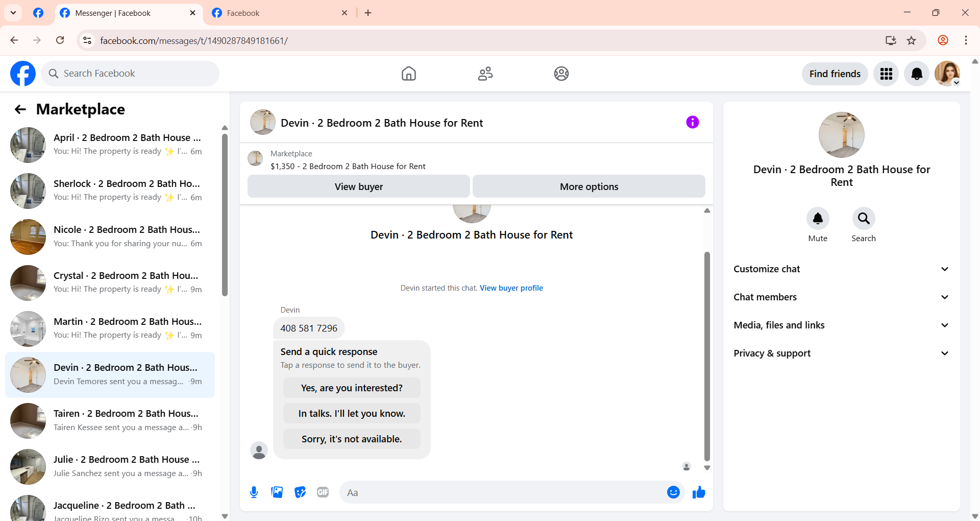Open the notifications bell
Screen dimensions: 980x521
coord(917,74)
